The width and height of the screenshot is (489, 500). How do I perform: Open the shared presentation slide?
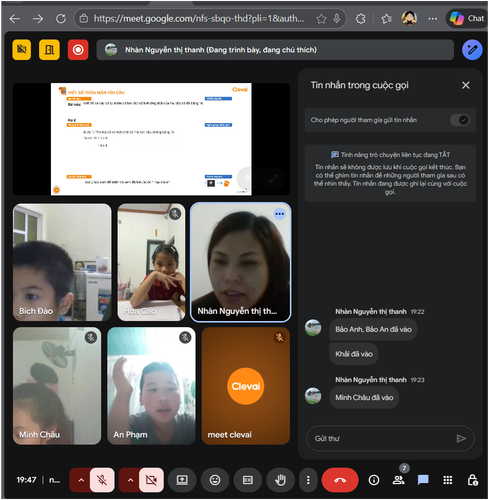[x=151, y=139]
